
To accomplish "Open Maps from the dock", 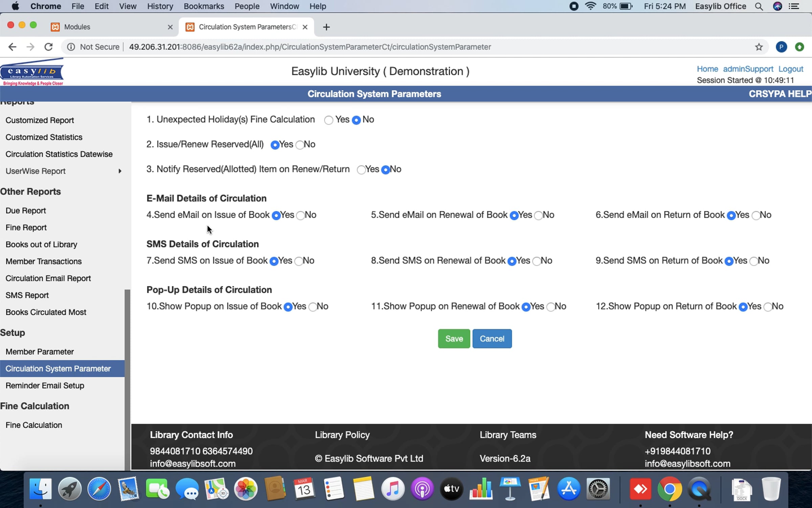I will click(x=217, y=489).
